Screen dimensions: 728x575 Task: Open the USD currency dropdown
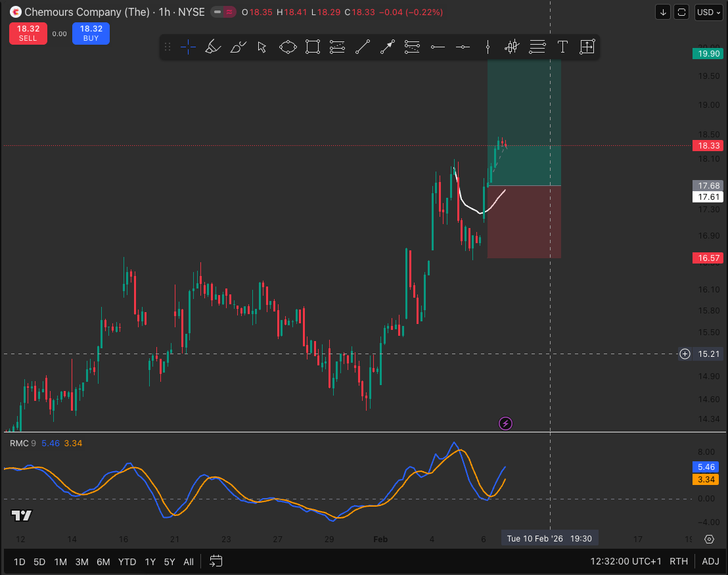pyautogui.click(x=708, y=12)
